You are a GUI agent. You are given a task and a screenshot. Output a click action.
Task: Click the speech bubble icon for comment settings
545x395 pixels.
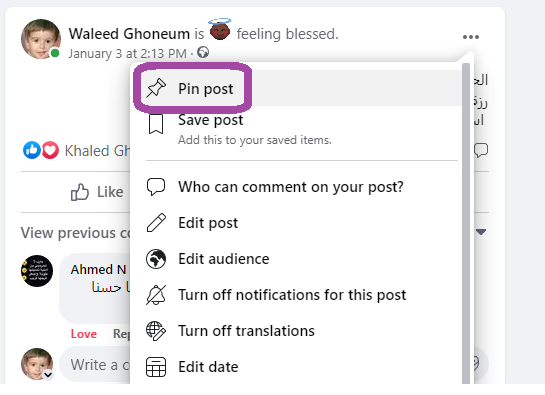click(156, 187)
